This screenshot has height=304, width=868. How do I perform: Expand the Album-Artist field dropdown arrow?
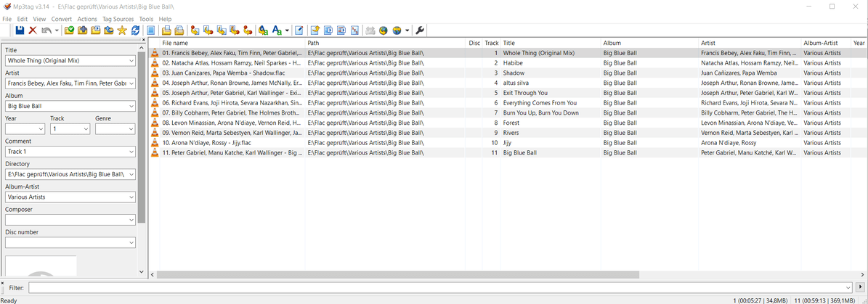coord(131,197)
